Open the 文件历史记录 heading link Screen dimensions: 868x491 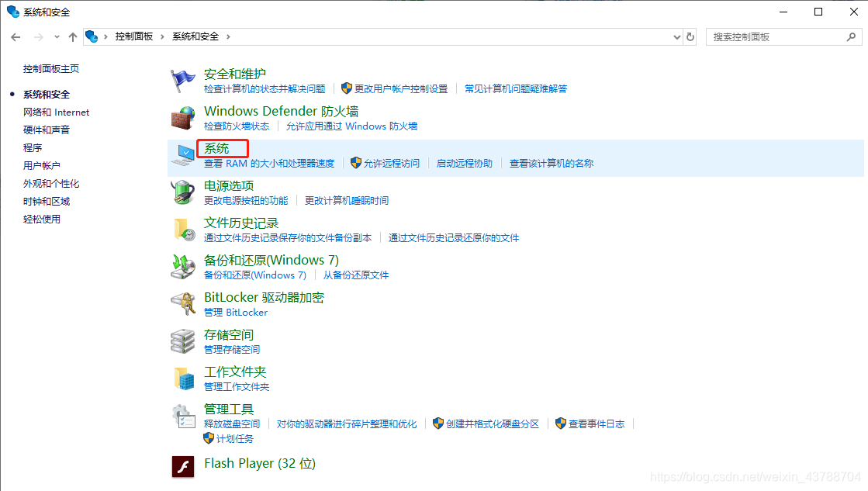pos(240,223)
